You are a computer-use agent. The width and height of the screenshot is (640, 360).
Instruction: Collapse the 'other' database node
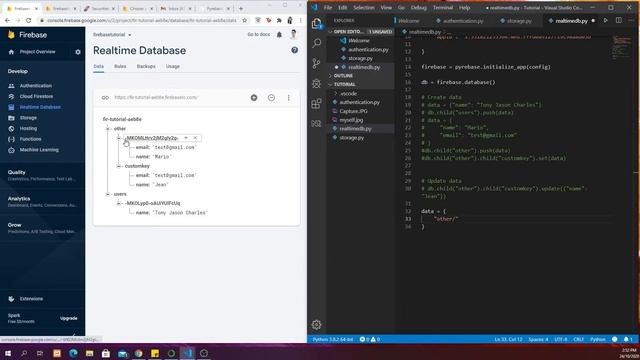108,129
